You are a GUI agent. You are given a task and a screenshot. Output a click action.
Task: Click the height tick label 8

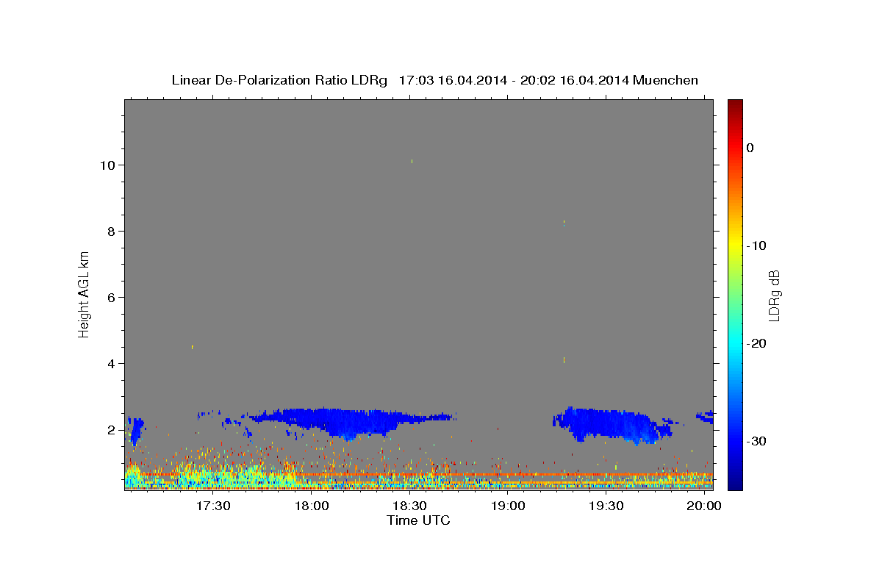click(x=112, y=231)
